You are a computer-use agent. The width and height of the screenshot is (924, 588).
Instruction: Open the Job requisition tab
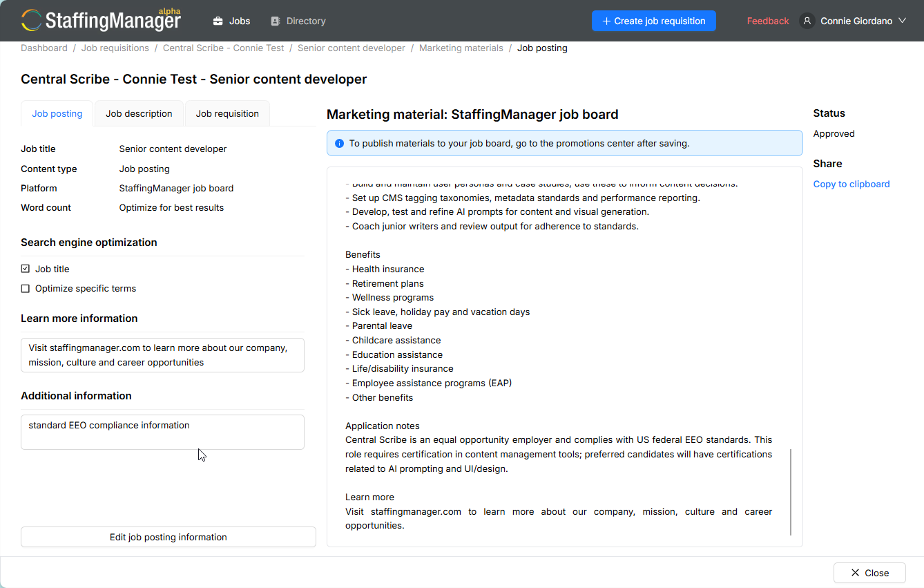coord(227,113)
